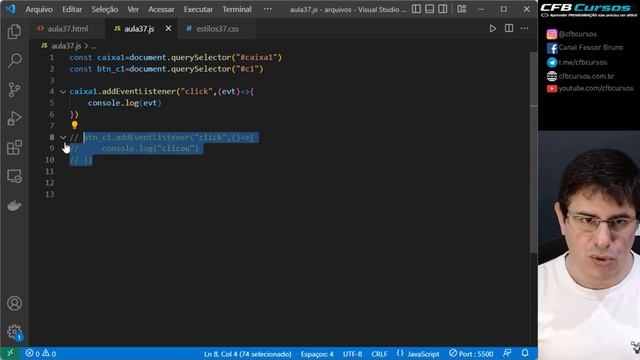
Task: Split the editor to the right
Action: 509,28
